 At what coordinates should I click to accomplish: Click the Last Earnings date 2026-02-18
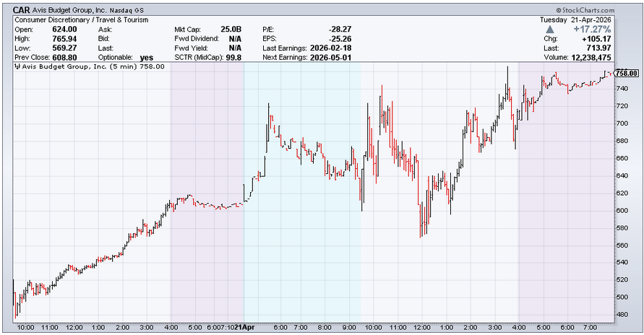click(330, 48)
